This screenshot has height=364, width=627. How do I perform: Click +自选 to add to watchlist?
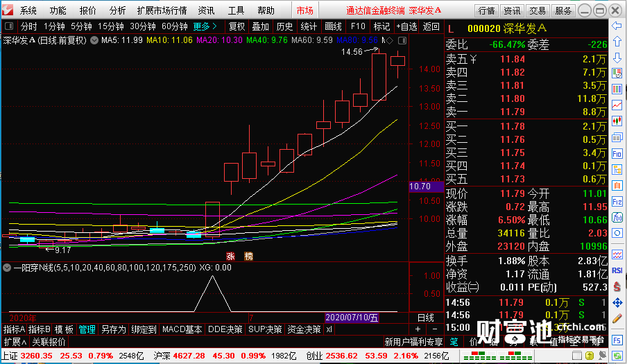(x=406, y=26)
